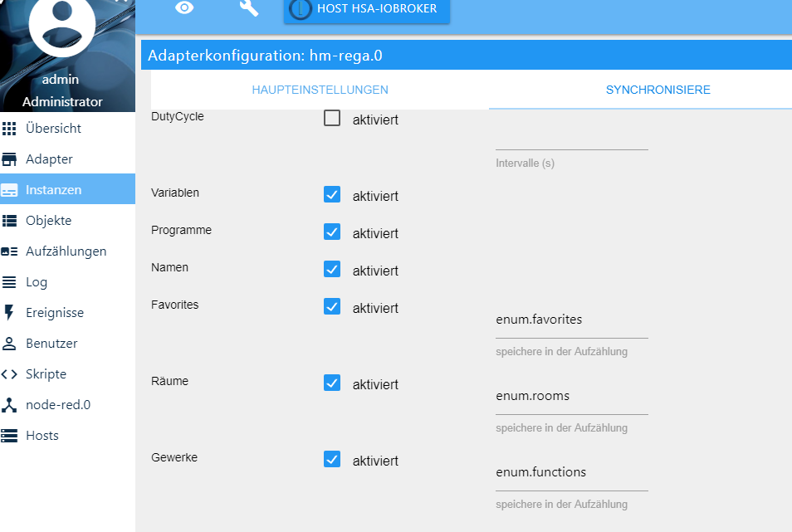Uncheck the Namen checkbox
Viewport: 792px width, 532px height.
tap(332, 269)
